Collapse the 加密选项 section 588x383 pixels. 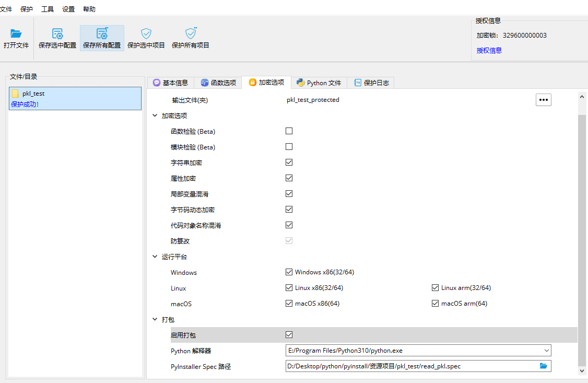click(155, 115)
